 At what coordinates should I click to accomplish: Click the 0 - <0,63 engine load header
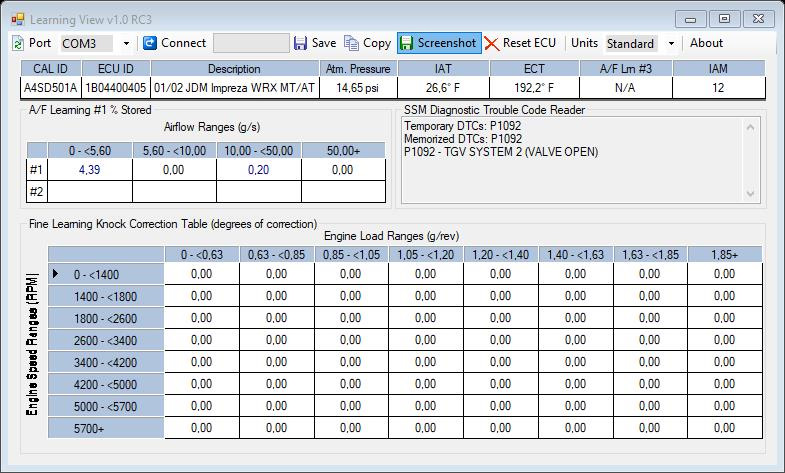pyautogui.click(x=202, y=254)
